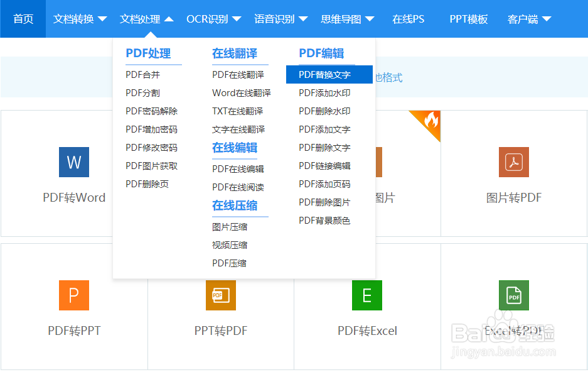The image size is (588, 372).
Task: Click the red Adobe icon for 图片转PDF
Action: [513, 162]
